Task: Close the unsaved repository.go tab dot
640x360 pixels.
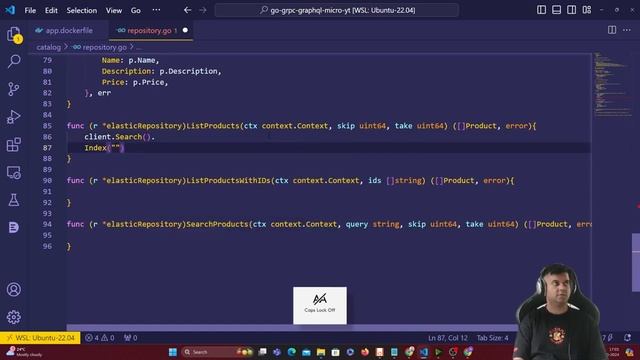Action: click(x=185, y=30)
